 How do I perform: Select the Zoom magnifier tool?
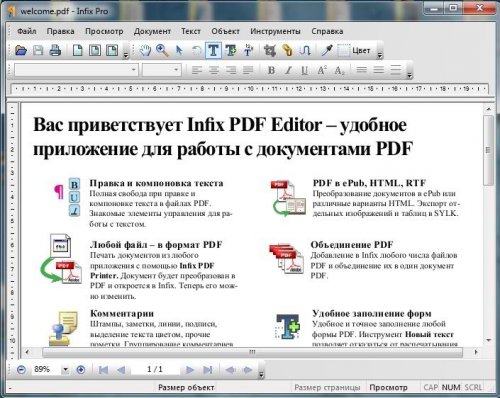click(x=162, y=51)
